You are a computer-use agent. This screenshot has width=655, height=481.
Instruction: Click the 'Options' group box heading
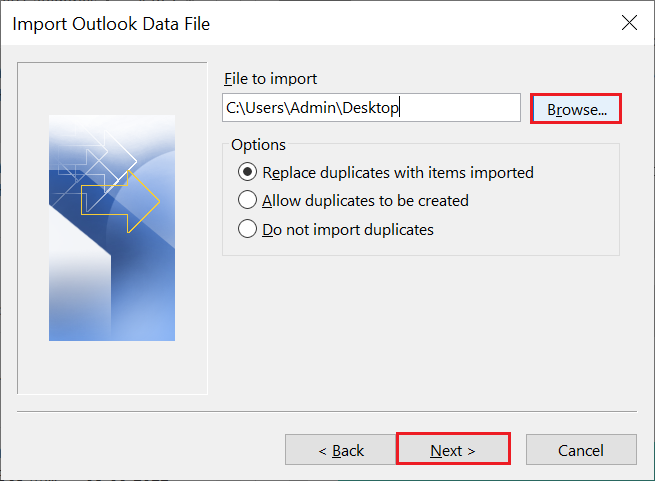coord(259,145)
